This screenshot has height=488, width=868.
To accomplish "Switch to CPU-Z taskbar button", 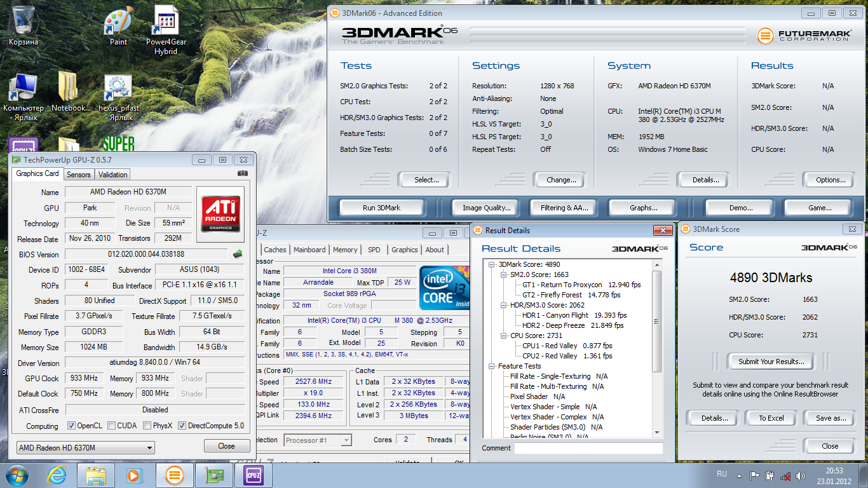I will (253, 475).
